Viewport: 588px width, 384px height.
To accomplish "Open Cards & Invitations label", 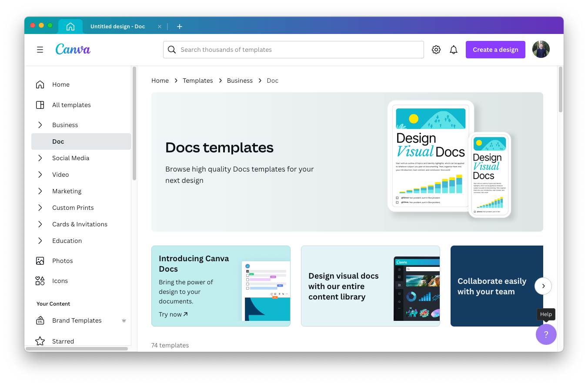I will [x=80, y=224].
